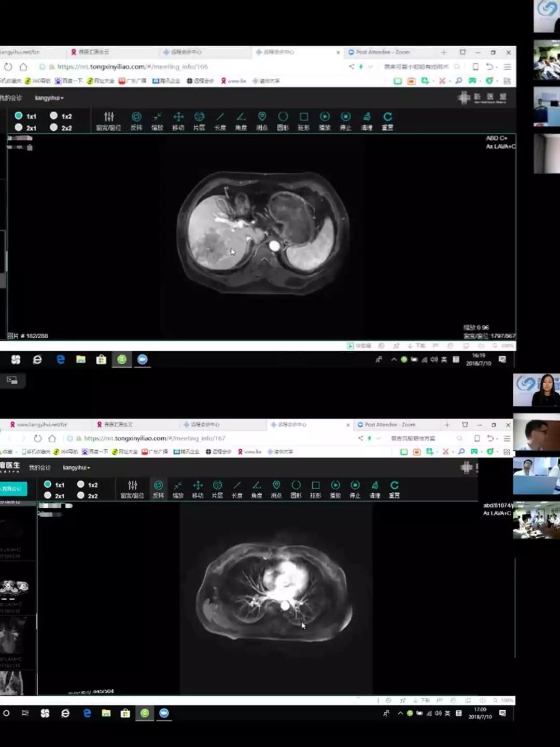560x747 pixels.
Task: Open the liangyihui dropdown in the bottom window
Action: 77,468
